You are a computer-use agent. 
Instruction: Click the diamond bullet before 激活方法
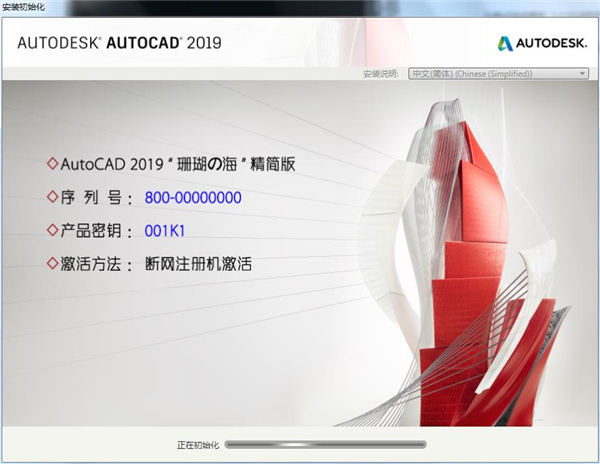(52, 265)
